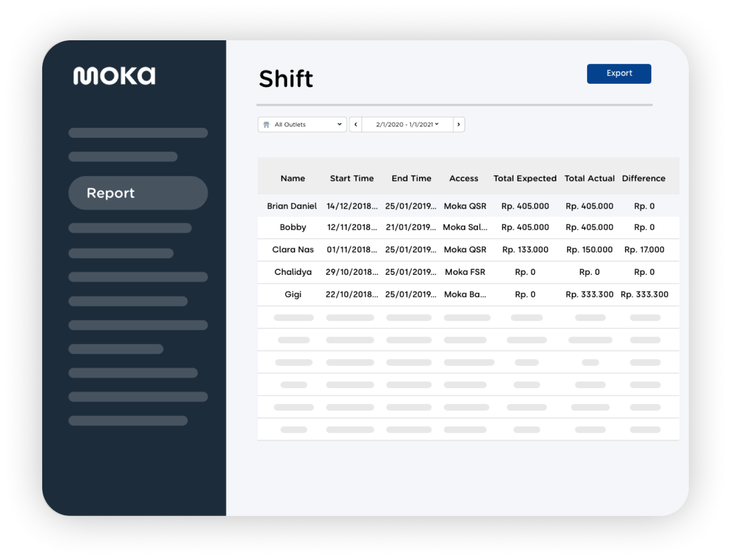The height and width of the screenshot is (560, 731).
Task: Go to the previous date range
Action: pos(356,125)
